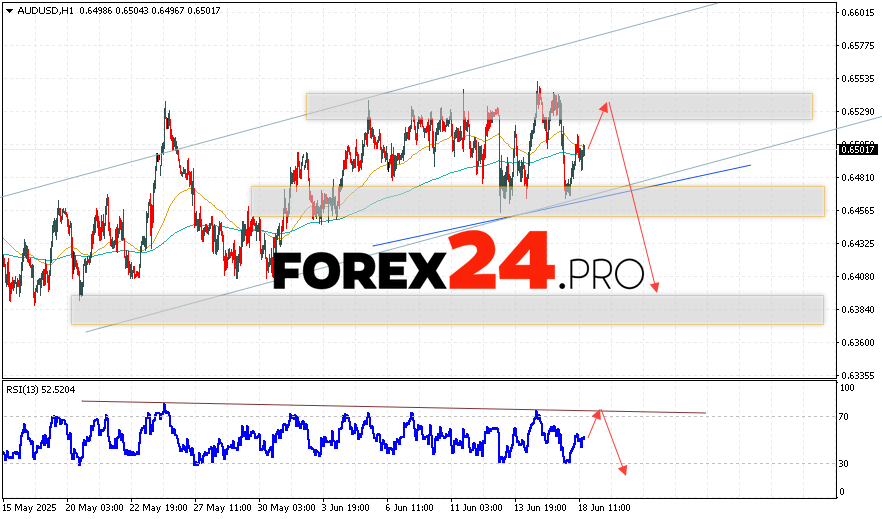
Task: Select the brown RSI resistance trendline
Action: [400, 407]
